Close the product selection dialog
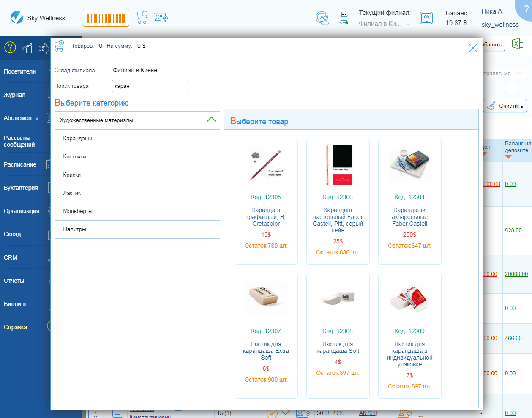Image resolution: width=532 pixels, height=418 pixels. tap(473, 48)
